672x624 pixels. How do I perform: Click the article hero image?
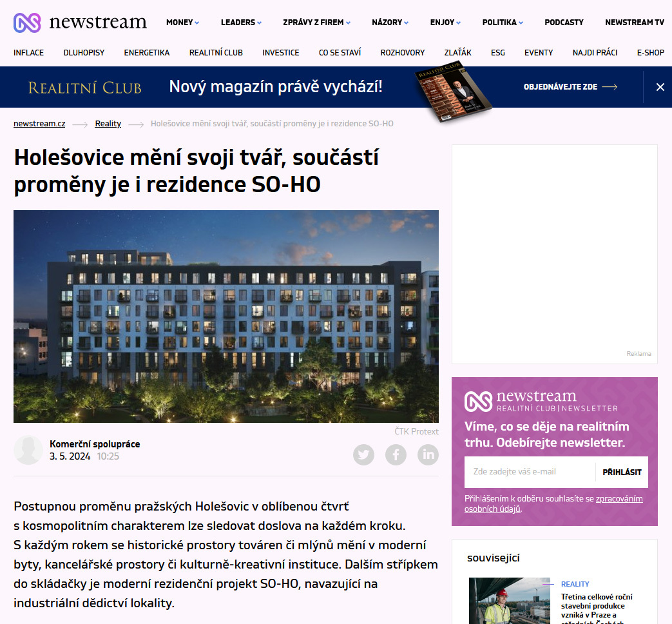[226, 317]
